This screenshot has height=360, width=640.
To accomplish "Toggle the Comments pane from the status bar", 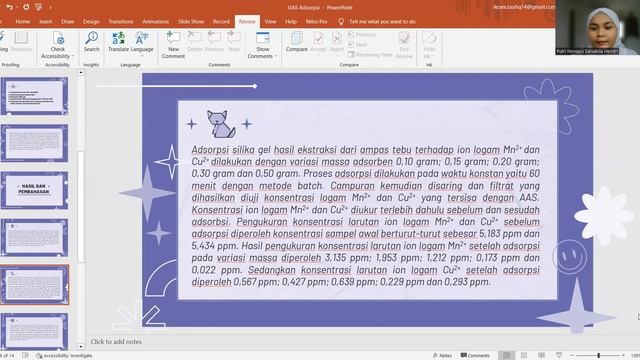I will click(x=475, y=356).
